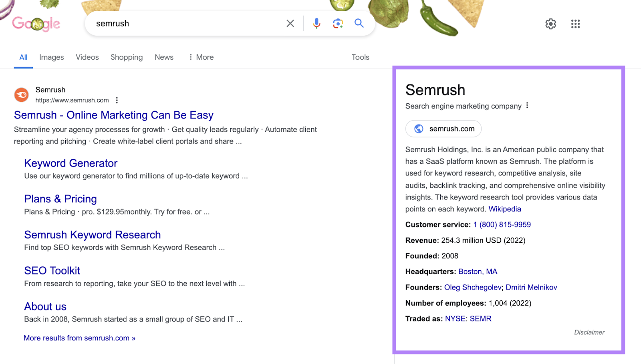The height and width of the screenshot is (364, 641).
Task: Activate voice search with the microphone icon
Action: (x=316, y=24)
